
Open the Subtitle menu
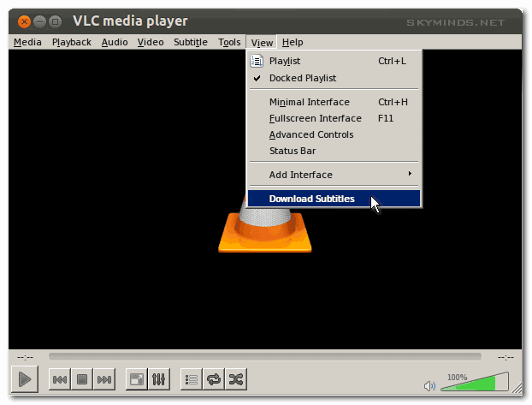(191, 42)
